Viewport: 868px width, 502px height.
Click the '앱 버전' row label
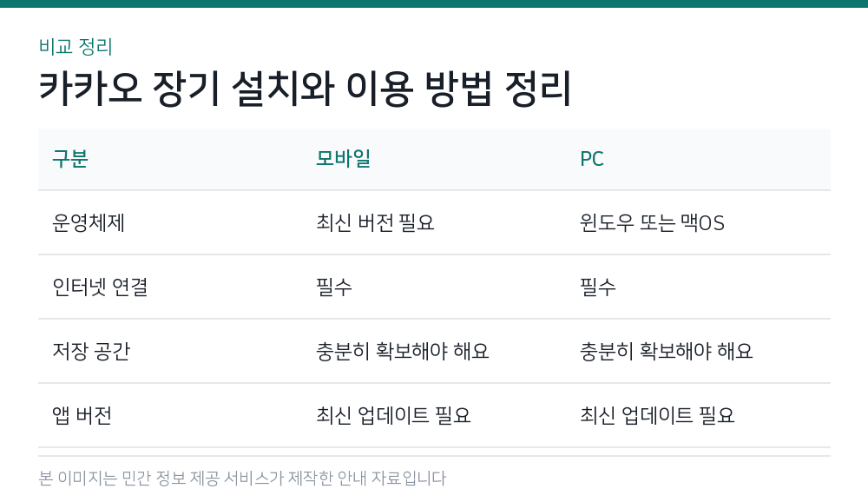tap(82, 415)
